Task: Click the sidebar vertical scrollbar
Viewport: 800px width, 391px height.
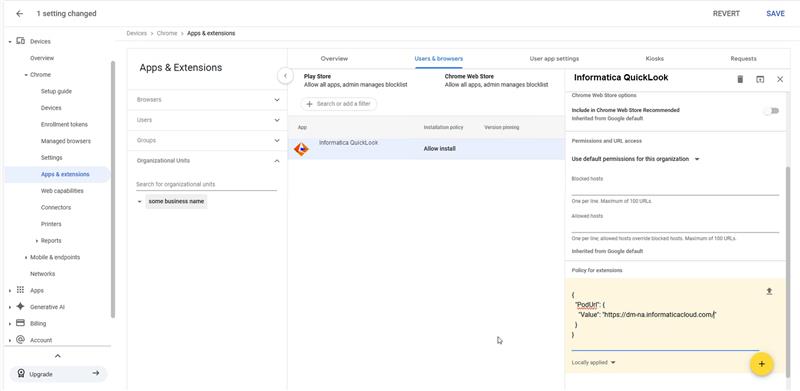Action: tap(113, 189)
